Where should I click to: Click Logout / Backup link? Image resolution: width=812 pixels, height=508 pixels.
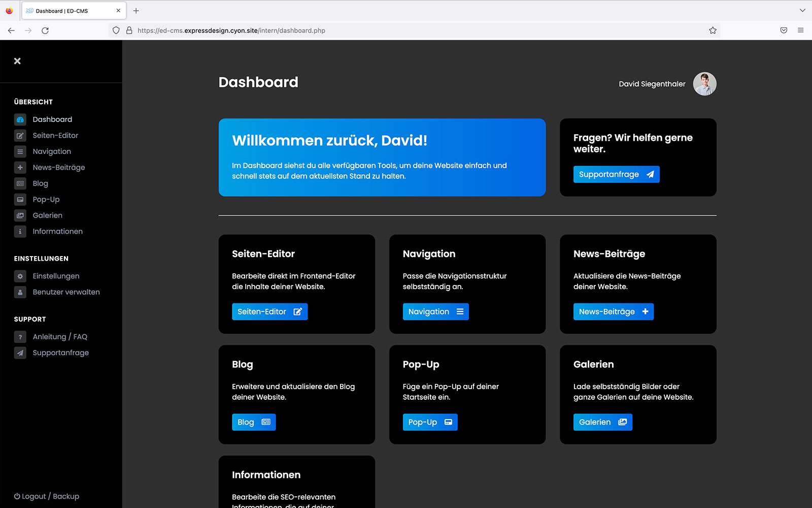click(x=47, y=496)
